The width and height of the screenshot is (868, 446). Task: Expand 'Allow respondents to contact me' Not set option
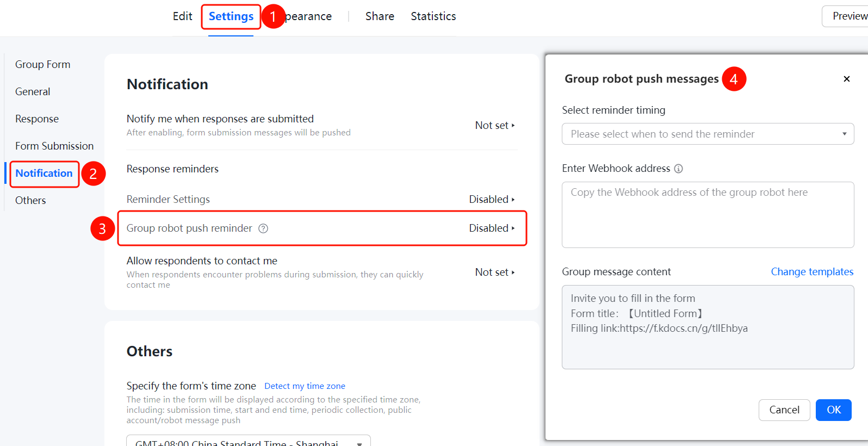click(x=495, y=272)
